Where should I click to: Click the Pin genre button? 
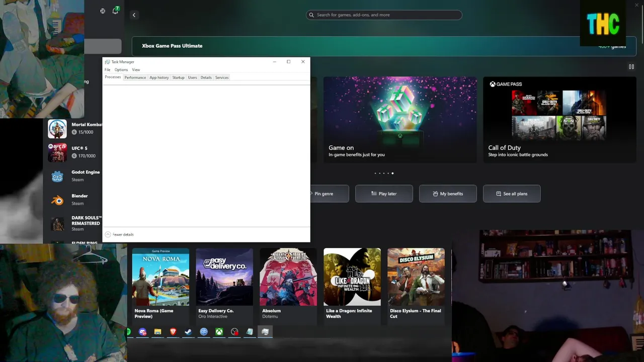pos(330,194)
